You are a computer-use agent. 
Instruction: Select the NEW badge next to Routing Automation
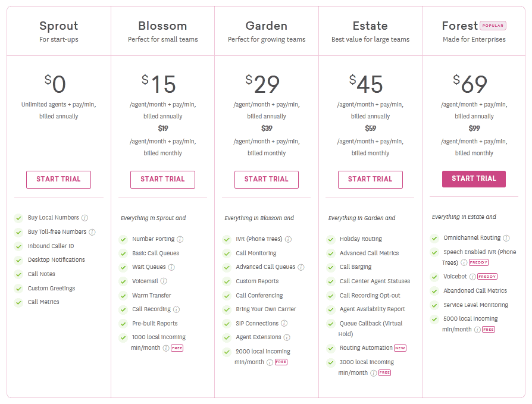coord(400,348)
